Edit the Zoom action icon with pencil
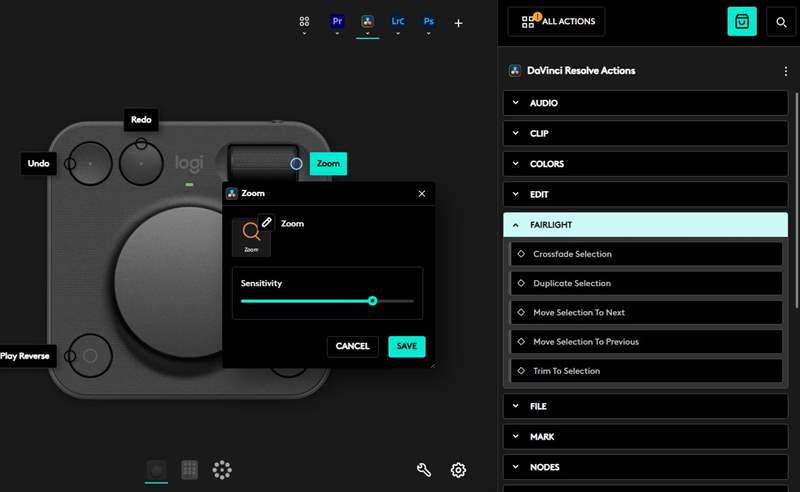This screenshot has width=800, height=492. point(266,222)
